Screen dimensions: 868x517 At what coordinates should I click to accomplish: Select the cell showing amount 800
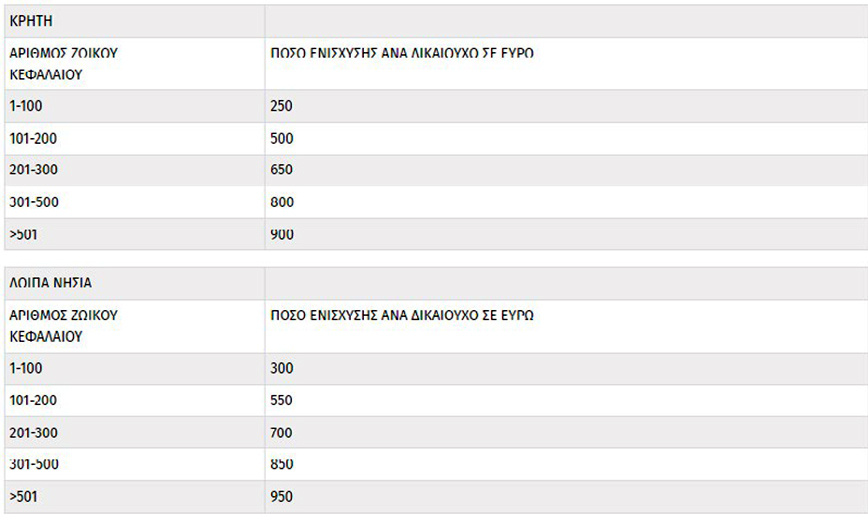[281, 202]
